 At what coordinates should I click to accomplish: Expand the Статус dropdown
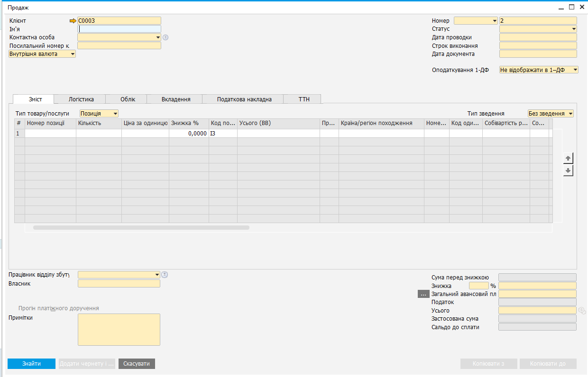tap(574, 29)
